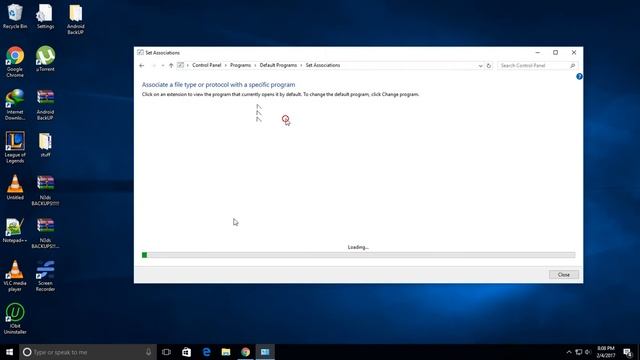640x360 pixels.
Task: Open the Android BackUP folder icon
Action: [76, 19]
